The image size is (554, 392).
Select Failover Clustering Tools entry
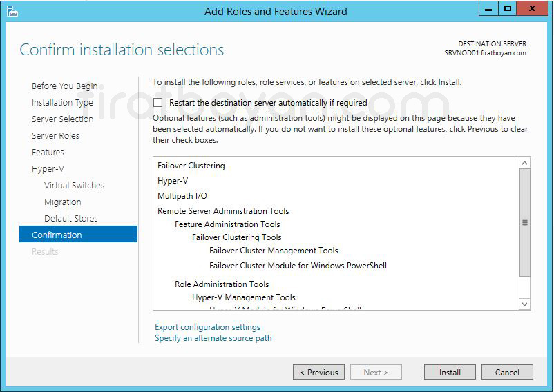click(x=237, y=237)
